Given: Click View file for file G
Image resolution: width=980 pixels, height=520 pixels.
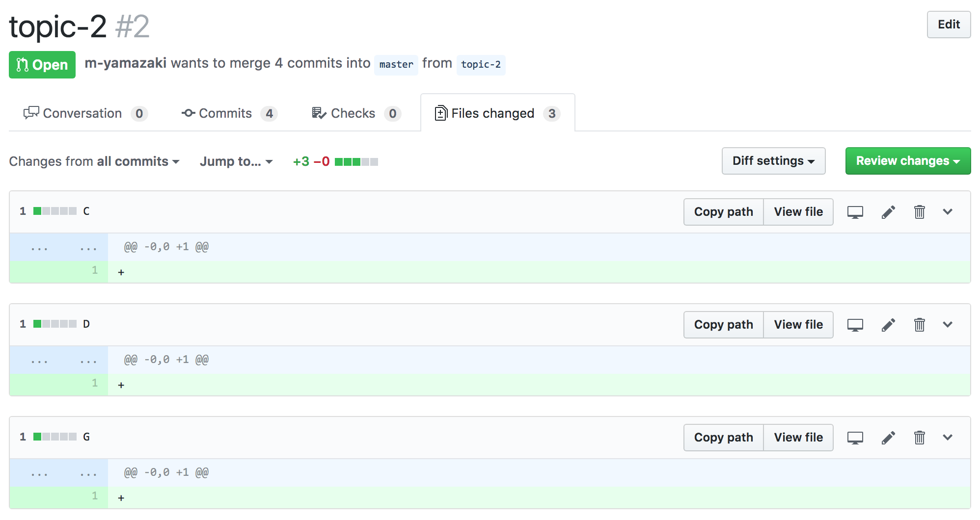Looking at the screenshot, I should tap(798, 438).
